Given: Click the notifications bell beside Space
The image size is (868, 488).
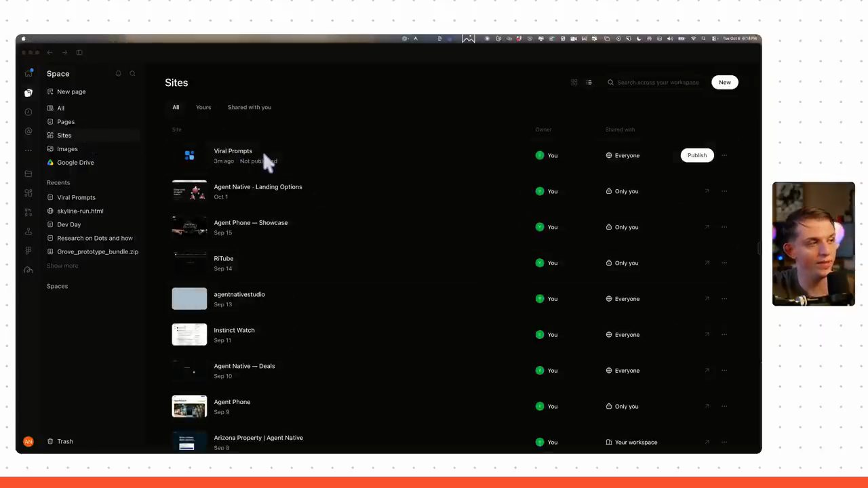Looking at the screenshot, I should pyautogui.click(x=118, y=73).
